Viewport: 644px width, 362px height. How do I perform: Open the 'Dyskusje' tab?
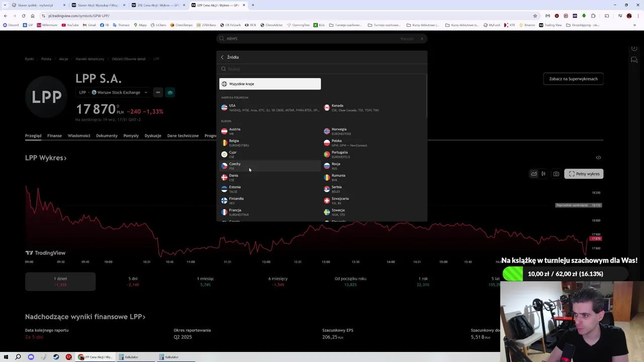coord(153,136)
